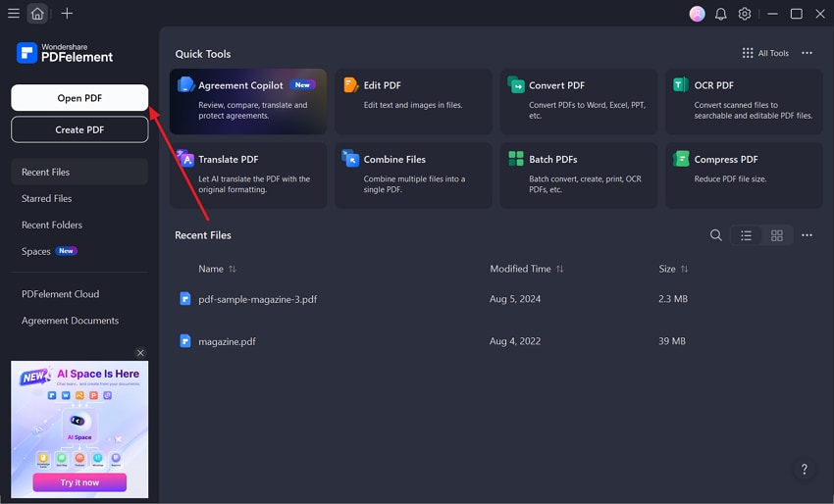Search recent files with magnifier icon
The width and height of the screenshot is (834, 504).
(716, 235)
